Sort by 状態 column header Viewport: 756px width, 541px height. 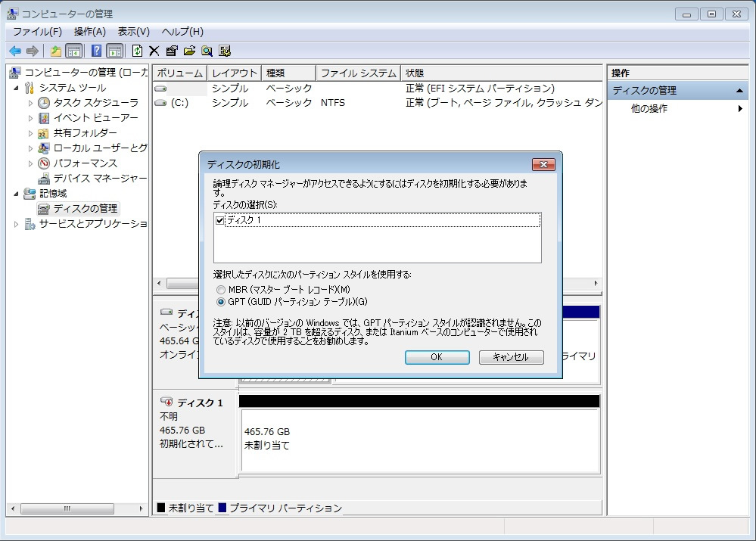coord(502,73)
